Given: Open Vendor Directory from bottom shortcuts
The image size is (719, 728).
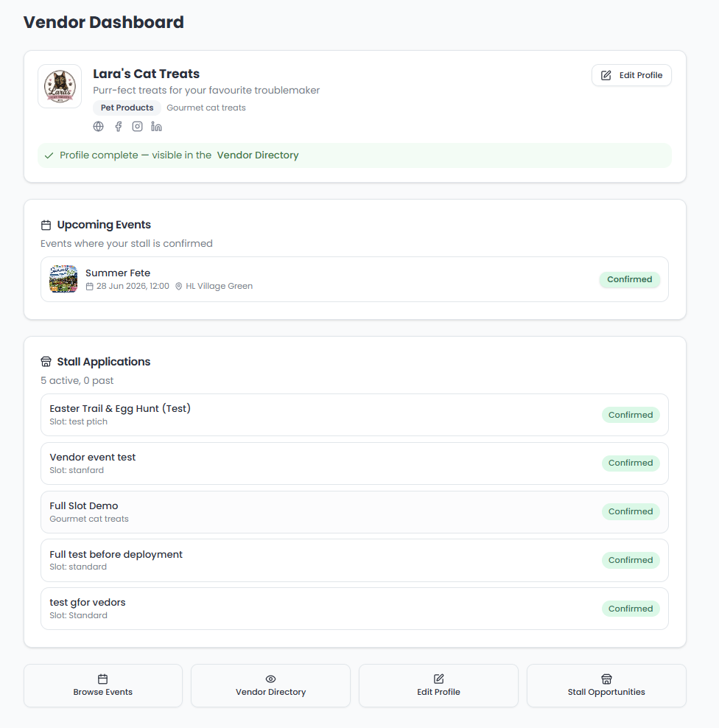Looking at the screenshot, I should pyautogui.click(x=270, y=686).
